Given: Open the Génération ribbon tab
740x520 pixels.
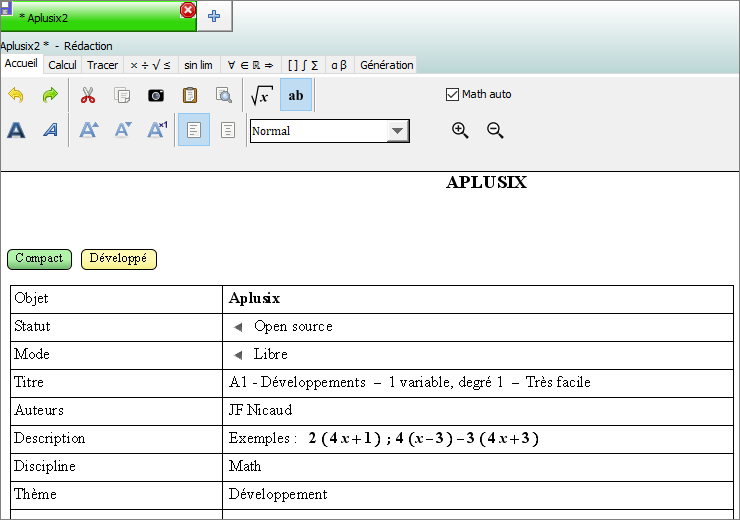Looking at the screenshot, I should pyautogui.click(x=387, y=65).
